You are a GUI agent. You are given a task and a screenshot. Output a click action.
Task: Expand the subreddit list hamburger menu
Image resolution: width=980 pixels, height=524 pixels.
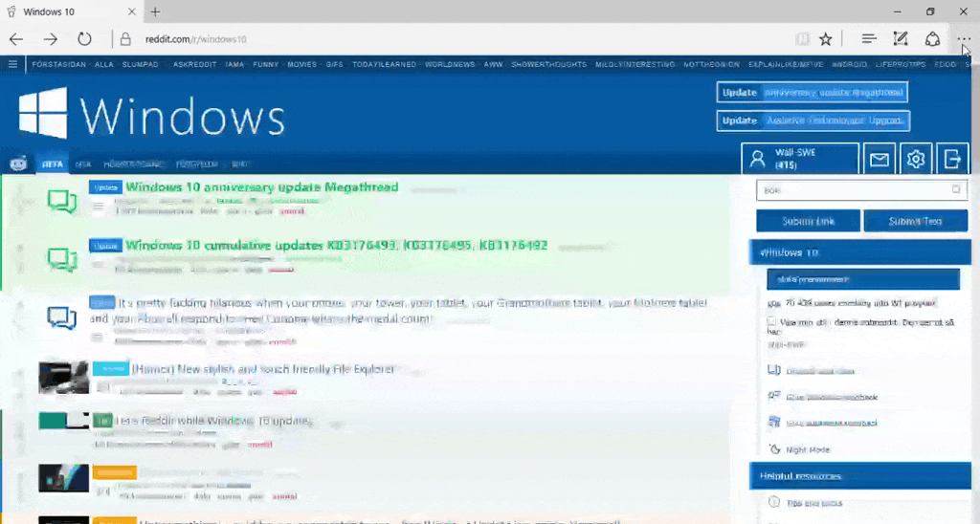point(12,64)
